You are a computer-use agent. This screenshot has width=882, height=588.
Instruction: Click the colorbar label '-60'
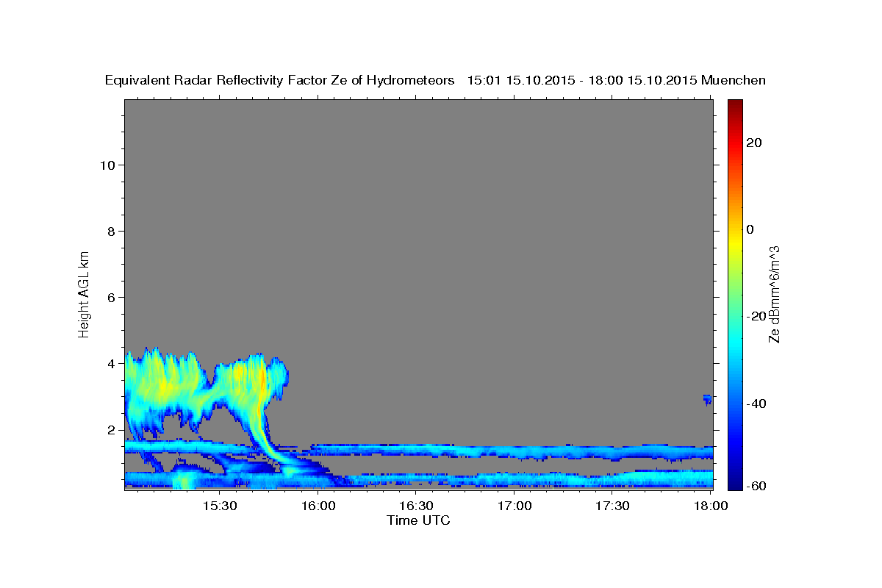pos(756,486)
